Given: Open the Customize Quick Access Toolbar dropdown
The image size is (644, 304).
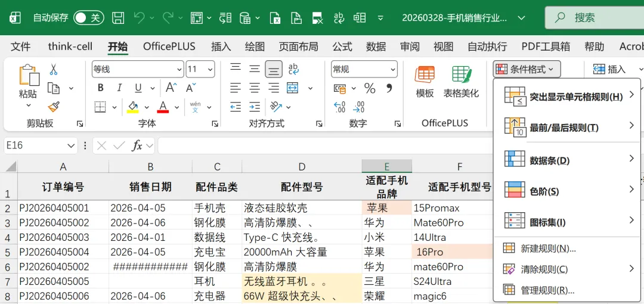Looking at the screenshot, I should tap(380, 18).
